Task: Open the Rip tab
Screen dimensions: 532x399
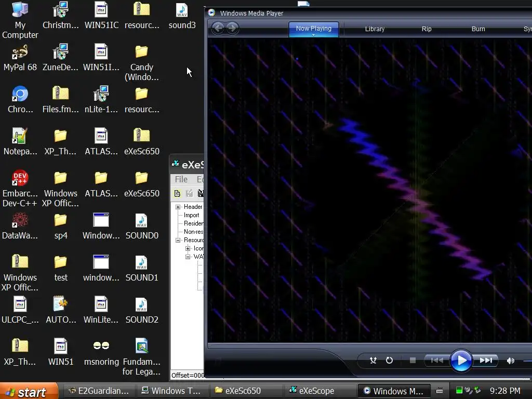Action: click(x=427, y=29)
